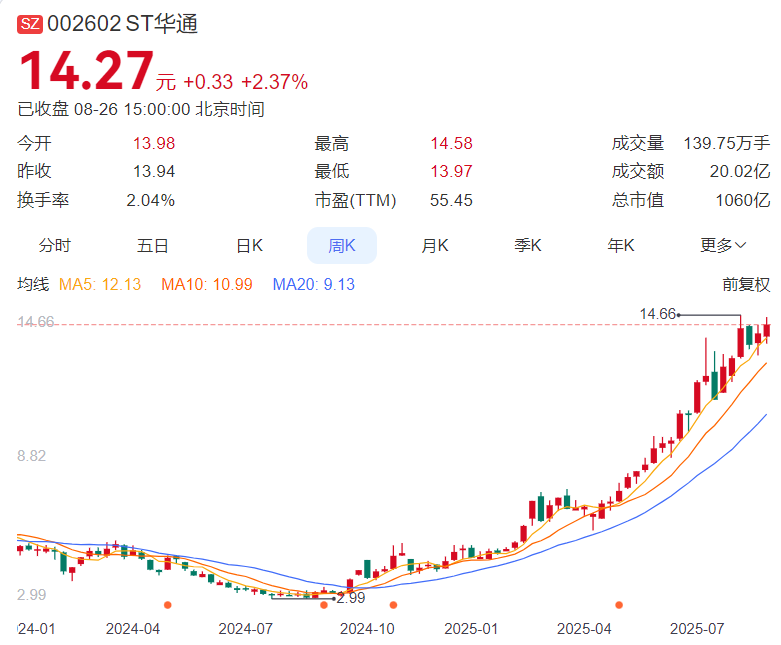Expand the 更多 dropdown menu

(x=723, y=245)
